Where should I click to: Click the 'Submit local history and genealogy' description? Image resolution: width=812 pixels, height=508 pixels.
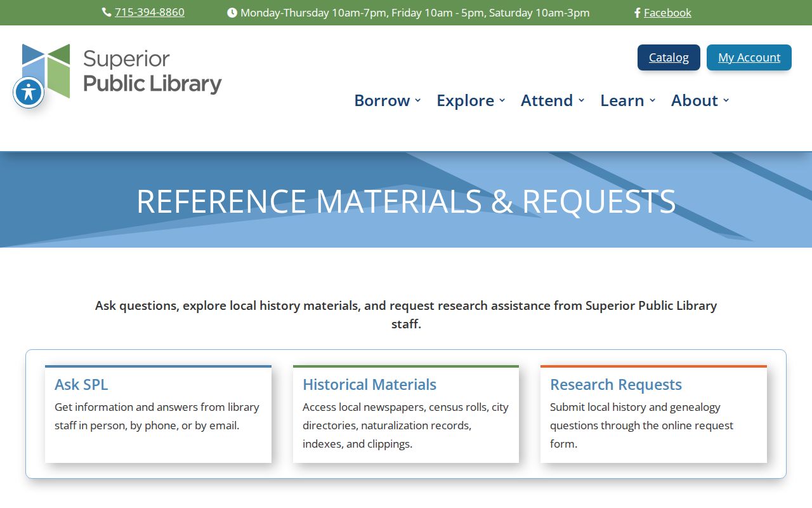tap(641, 425)
